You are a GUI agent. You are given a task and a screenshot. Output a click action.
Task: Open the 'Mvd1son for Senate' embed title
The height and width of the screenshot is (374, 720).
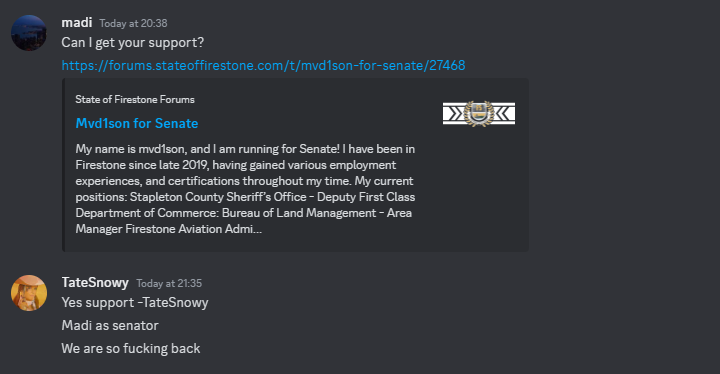[x=137, y=123]
